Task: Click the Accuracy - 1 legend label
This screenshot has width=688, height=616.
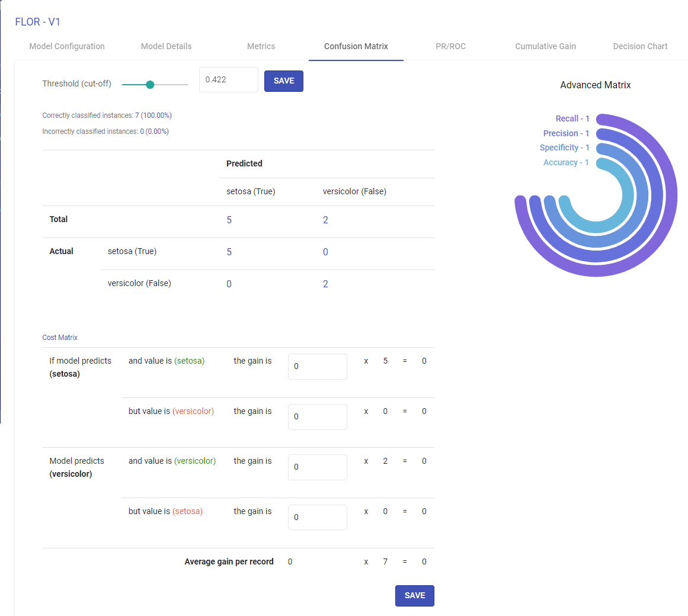Action: coord(566,162)
